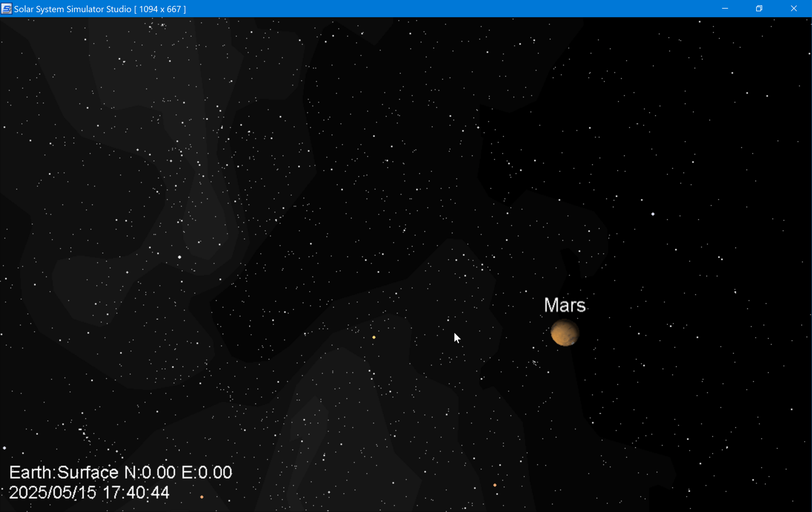This screenshot has height=512, width=812.
Task: Click the window title text in title bar
Action: [72, 9]
